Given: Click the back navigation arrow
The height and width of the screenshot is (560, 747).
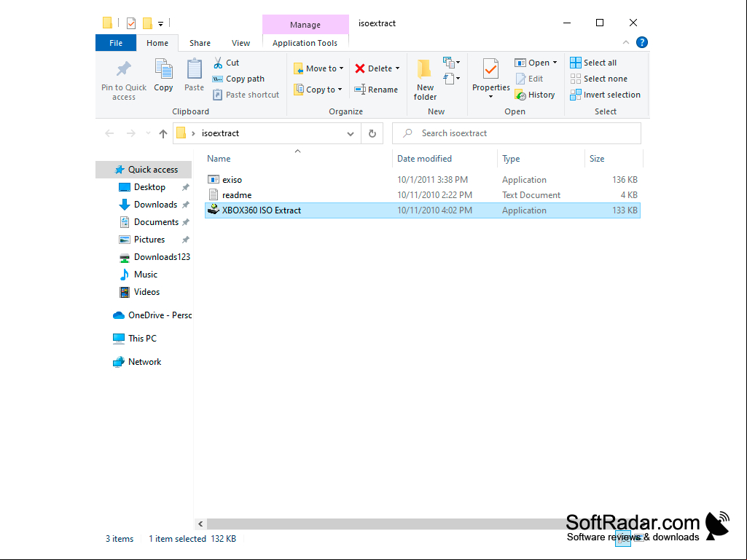Looking at the screenshot, I should [109, 134].
